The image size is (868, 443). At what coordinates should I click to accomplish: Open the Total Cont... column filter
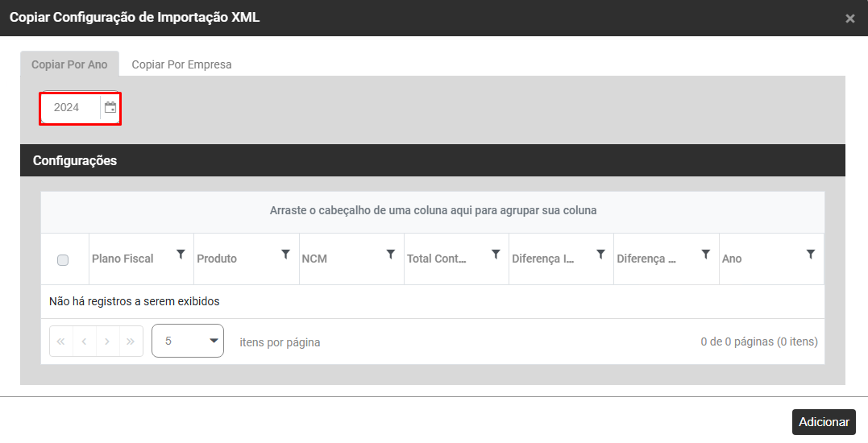(496, 255)
